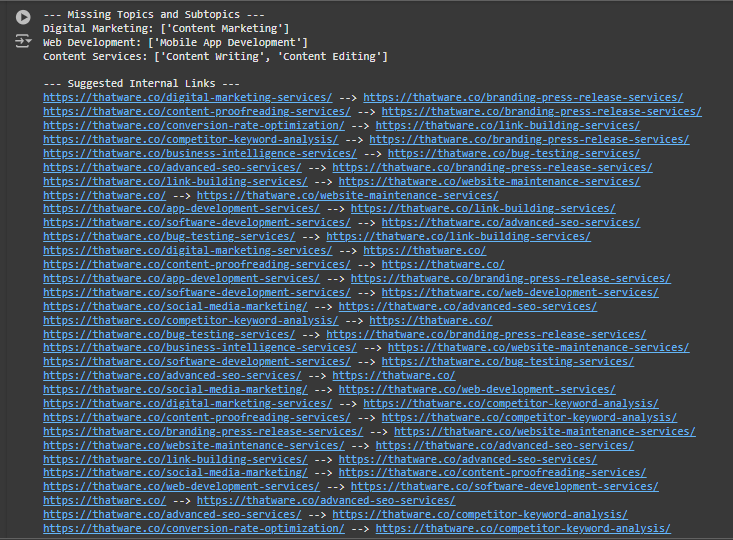This screenshot has height=540, width=733.
Task: Select the 'Web Development: Mobile App Development' line
Action: tap(175, 43)
